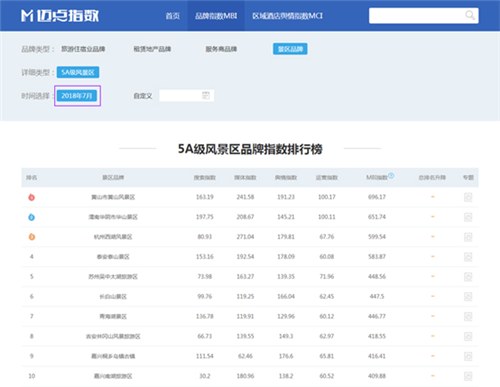Click MBI value 696.17
The height and width of the screenshot is (387, 500).
(377, 197)
